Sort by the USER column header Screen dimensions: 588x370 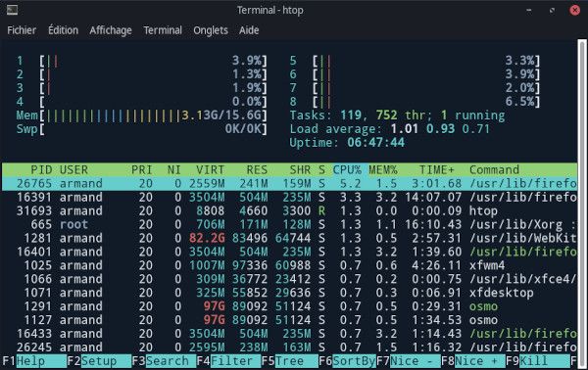click(73, 170)
